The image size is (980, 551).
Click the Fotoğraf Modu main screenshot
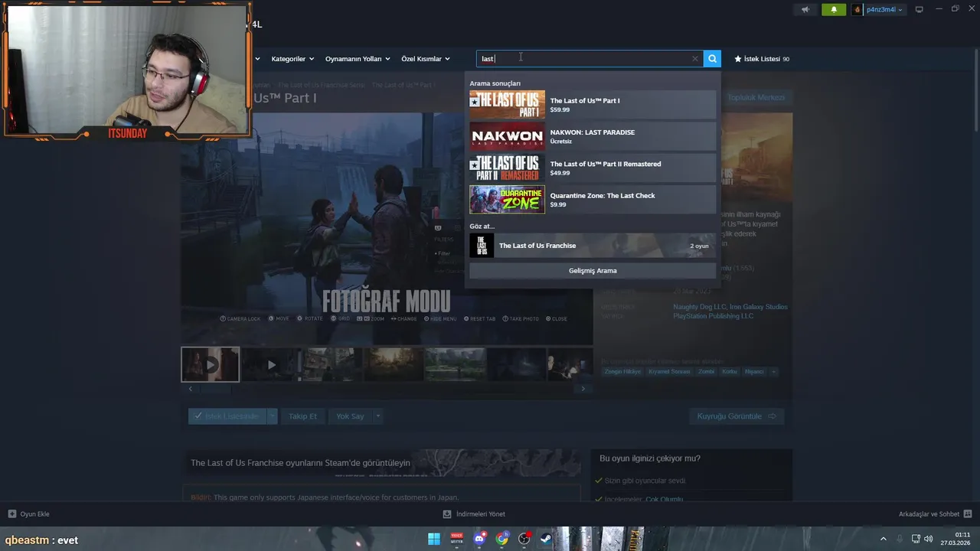coord(387,229)
